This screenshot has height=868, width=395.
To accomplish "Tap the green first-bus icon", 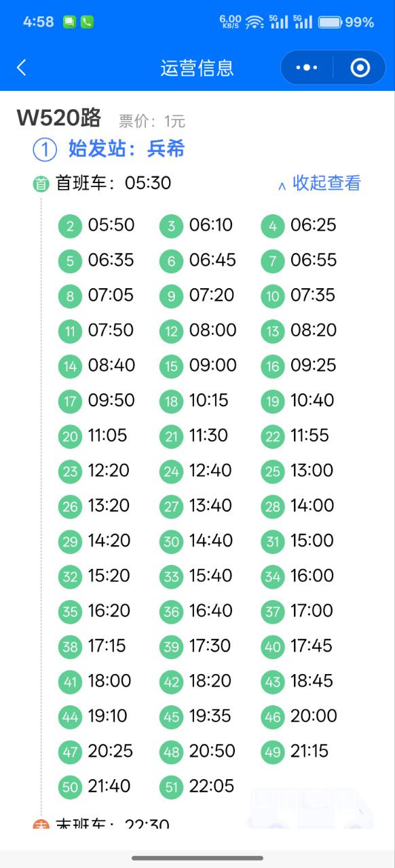I will click(41, 184).
